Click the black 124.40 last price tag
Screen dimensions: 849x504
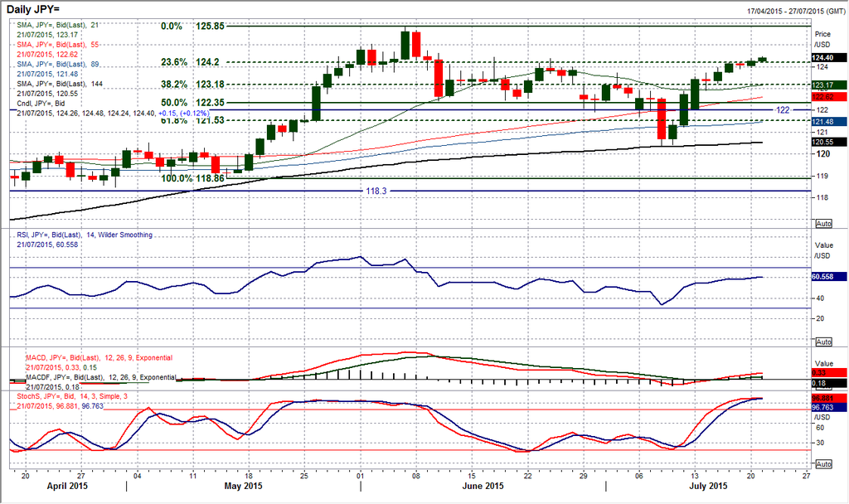[829, 57]
